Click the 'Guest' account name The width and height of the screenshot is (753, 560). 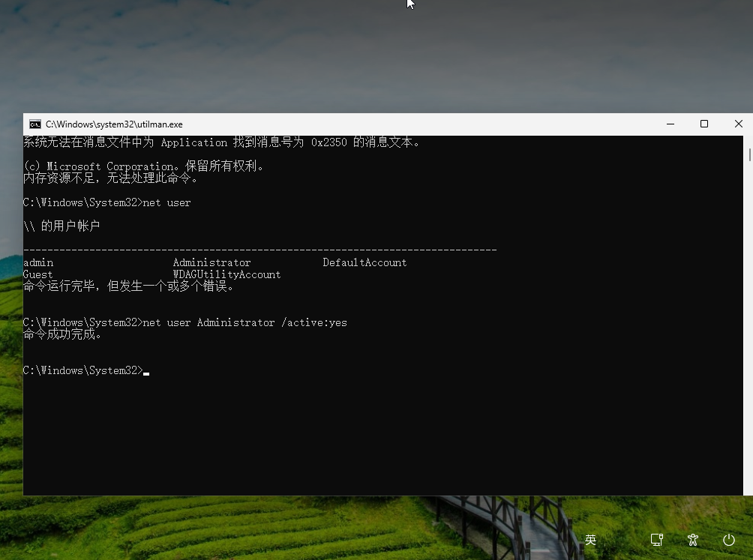pos(38,275)
